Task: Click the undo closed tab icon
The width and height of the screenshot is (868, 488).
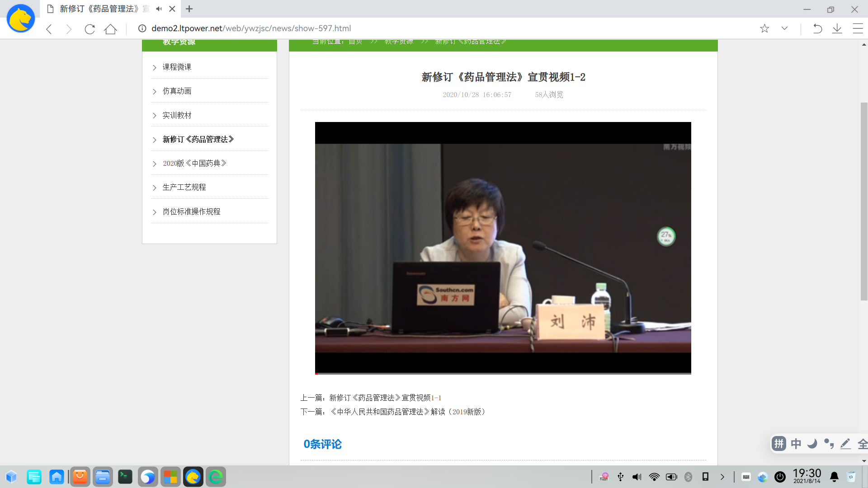Action: (x=817, y=28)
